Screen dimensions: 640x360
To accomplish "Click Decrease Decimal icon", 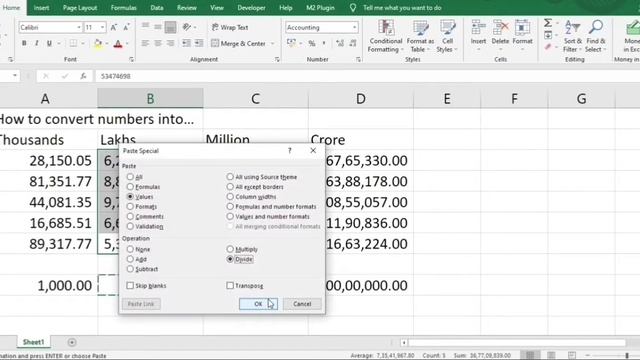I will click(x=353, y=43).
